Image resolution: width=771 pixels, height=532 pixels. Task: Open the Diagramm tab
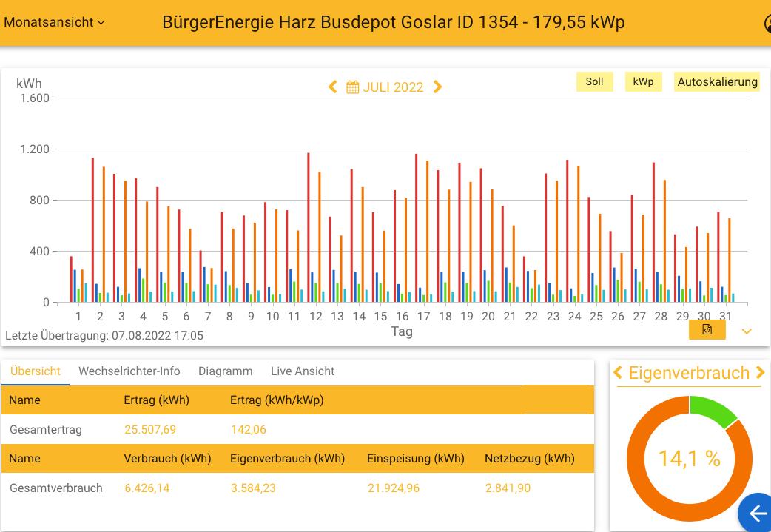click(225, 371)
